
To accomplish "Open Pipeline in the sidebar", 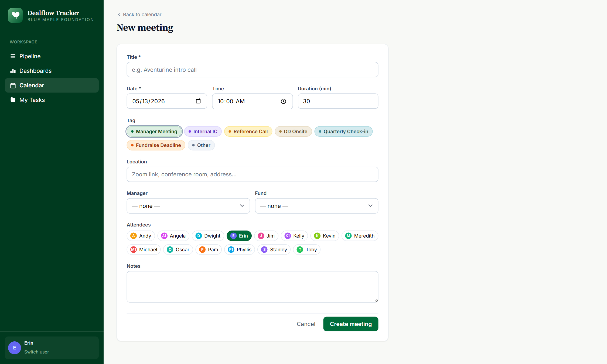I will [52, 56].
